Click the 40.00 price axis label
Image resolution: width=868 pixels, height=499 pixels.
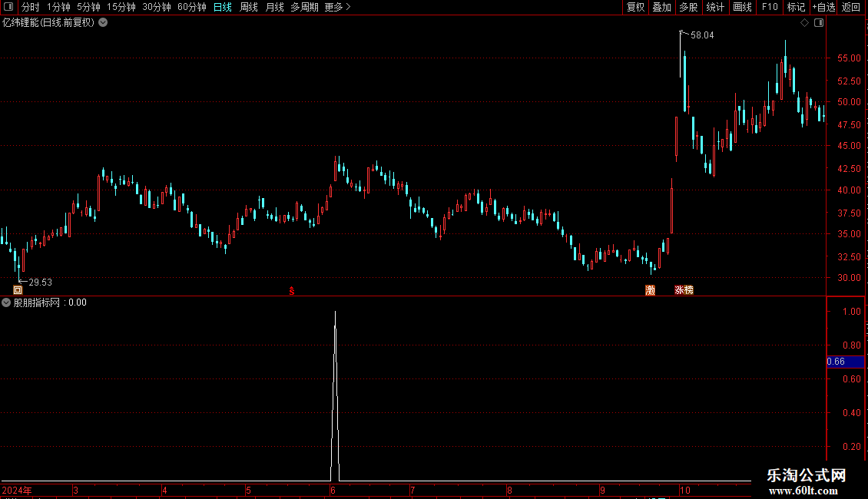tap(849, 190)
